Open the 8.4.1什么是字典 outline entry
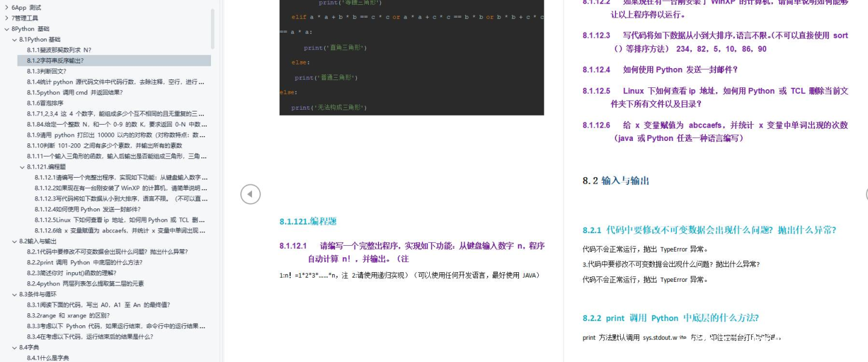The width and height of the screenshot is (868, 362). coord(48,358)
